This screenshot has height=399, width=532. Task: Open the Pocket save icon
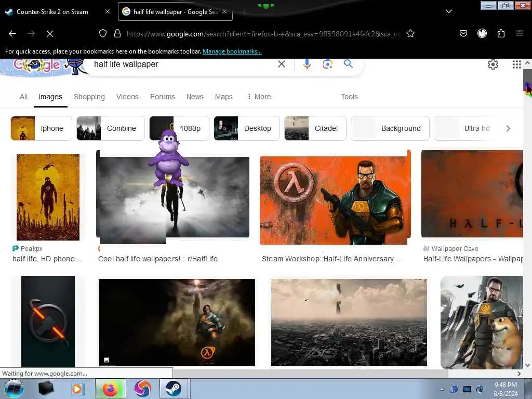point(463,33)
